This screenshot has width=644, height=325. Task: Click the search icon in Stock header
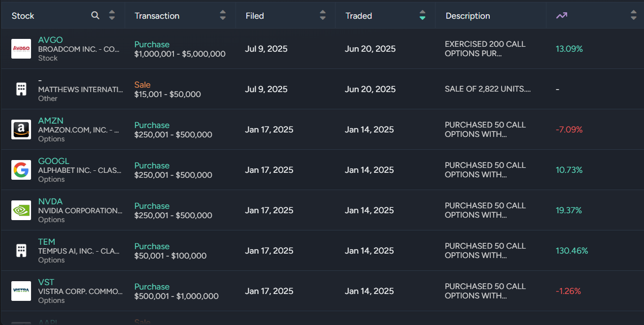96,16
